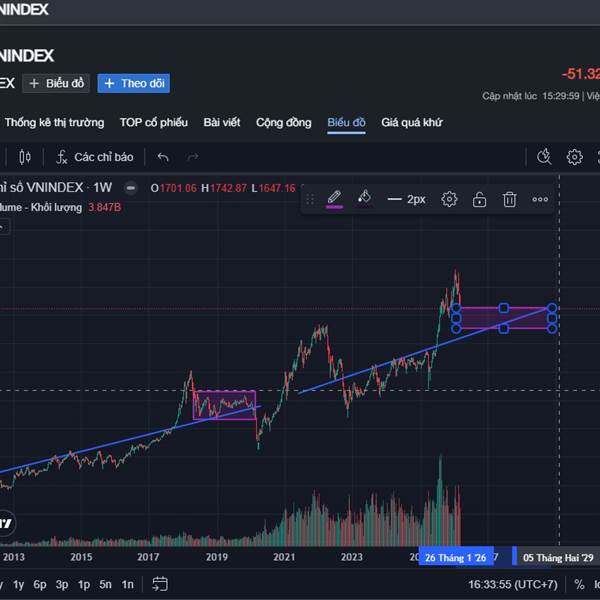Switch to Thống kê thị trường tab
Screen dimensions: 600x600
click(x=54, y=122)
